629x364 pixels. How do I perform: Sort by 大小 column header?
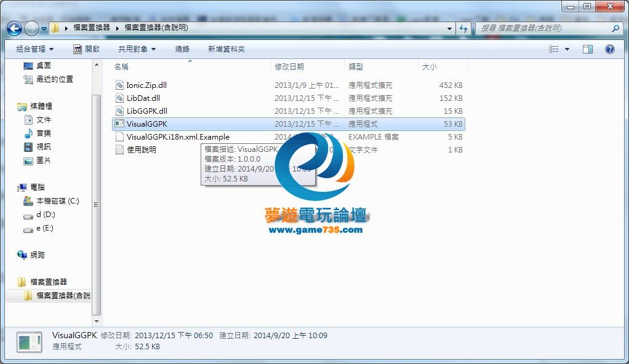point(429,66)
